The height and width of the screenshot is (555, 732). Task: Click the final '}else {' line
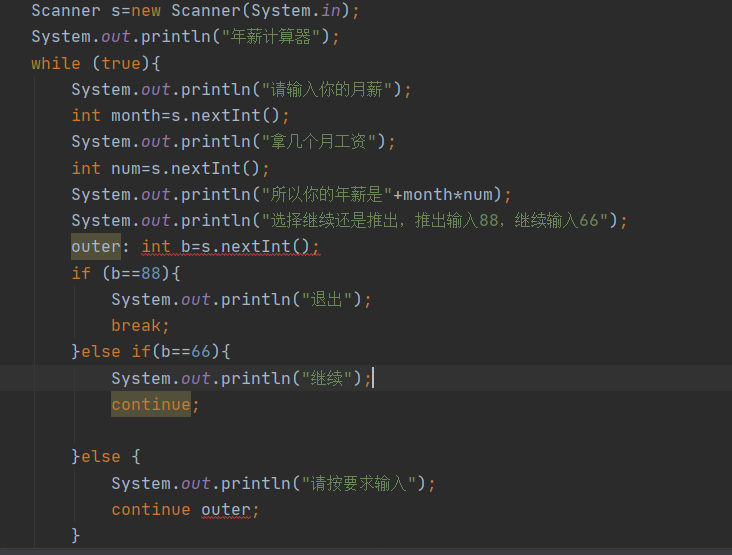point(106,457)
